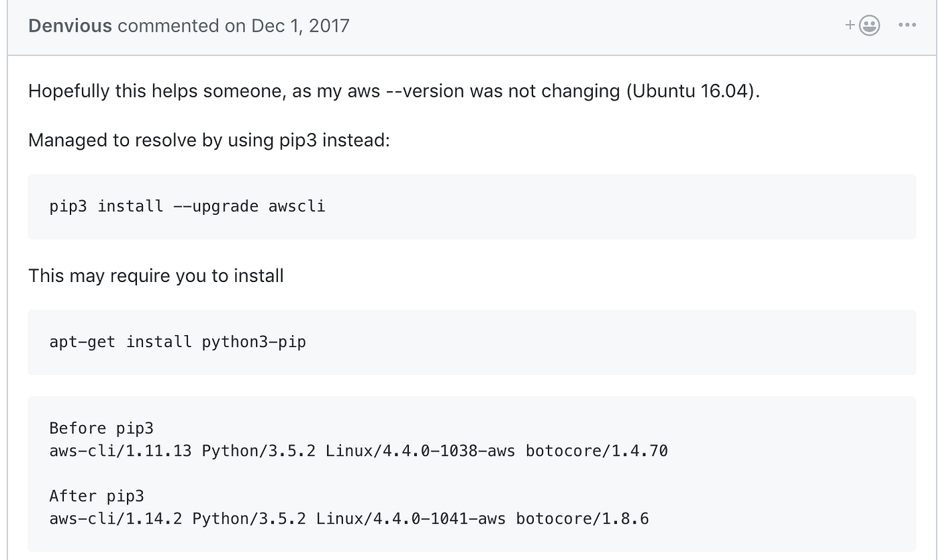Click the 'awscli' word in pip3 command
This screenshot has width=940, height=560.
(x=297, y=206)
